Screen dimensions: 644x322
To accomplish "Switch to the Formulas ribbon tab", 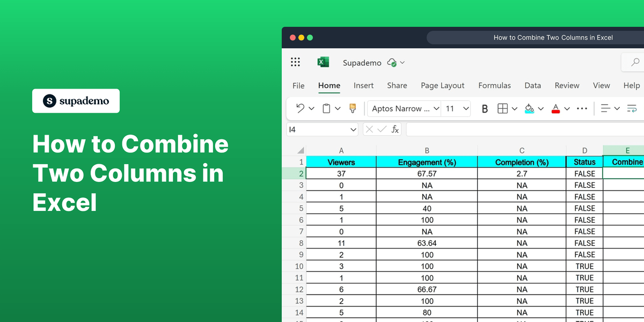I will 494,85.
